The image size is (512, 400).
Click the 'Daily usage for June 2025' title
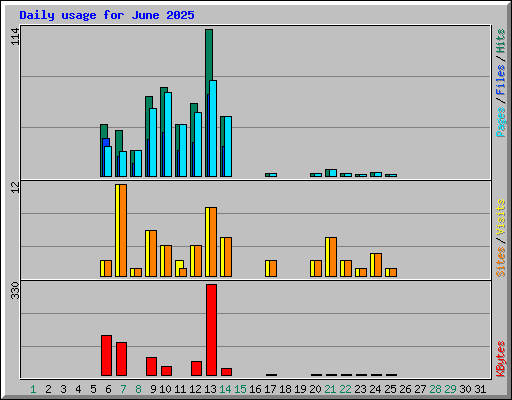(107, 15)
